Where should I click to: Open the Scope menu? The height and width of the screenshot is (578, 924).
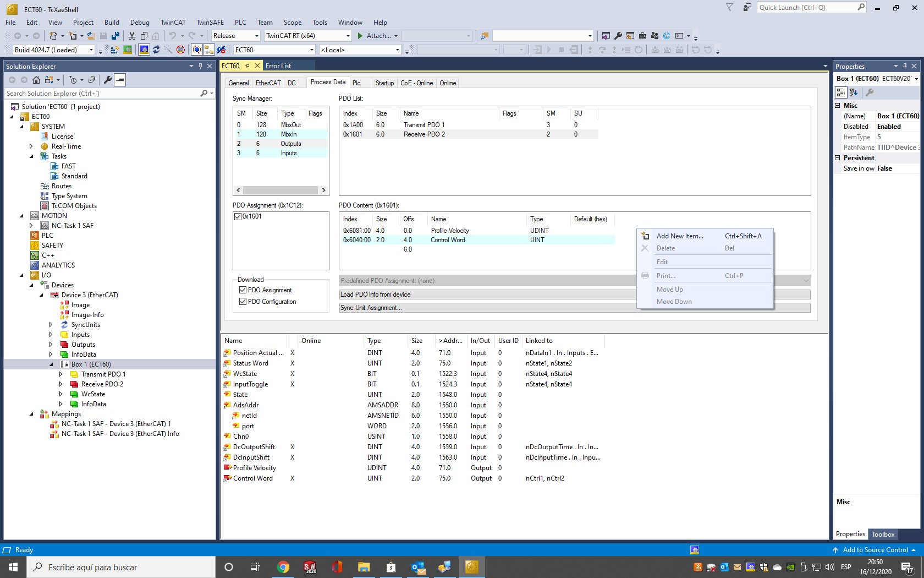[x=292, y=23]
